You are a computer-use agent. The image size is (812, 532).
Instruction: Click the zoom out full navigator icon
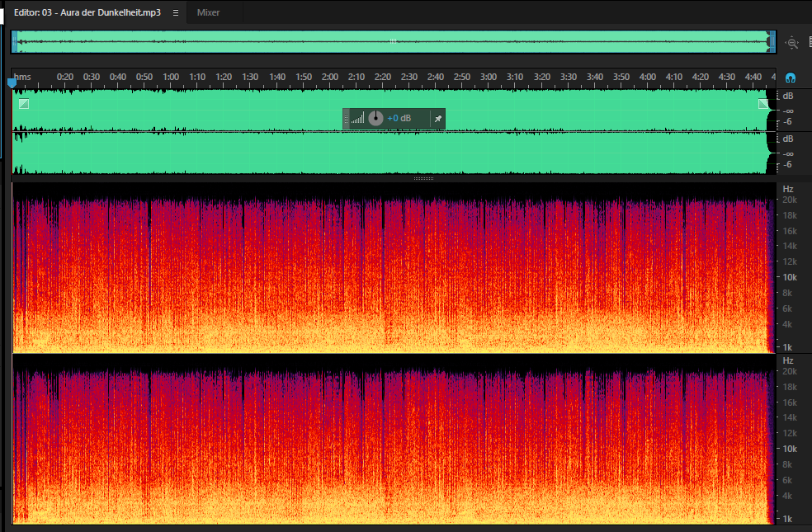[x=792, y=43]
